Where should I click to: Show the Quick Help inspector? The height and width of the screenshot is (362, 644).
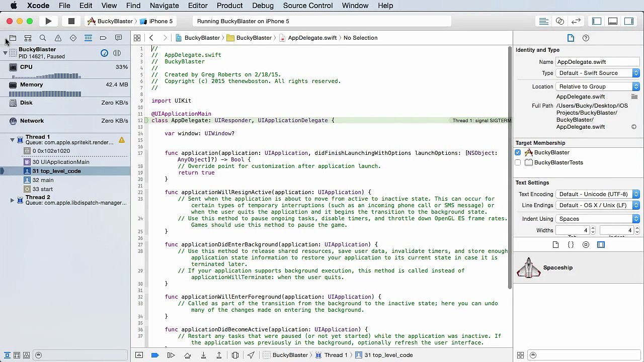[x=586, y=38]
